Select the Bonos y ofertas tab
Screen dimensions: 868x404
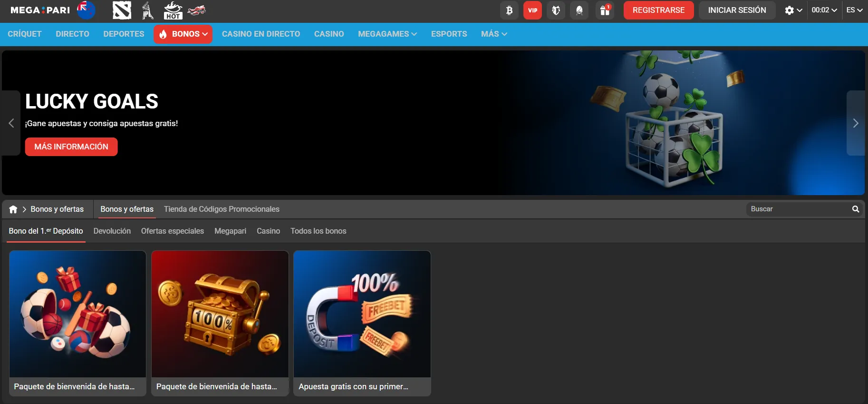click(127, 209)
